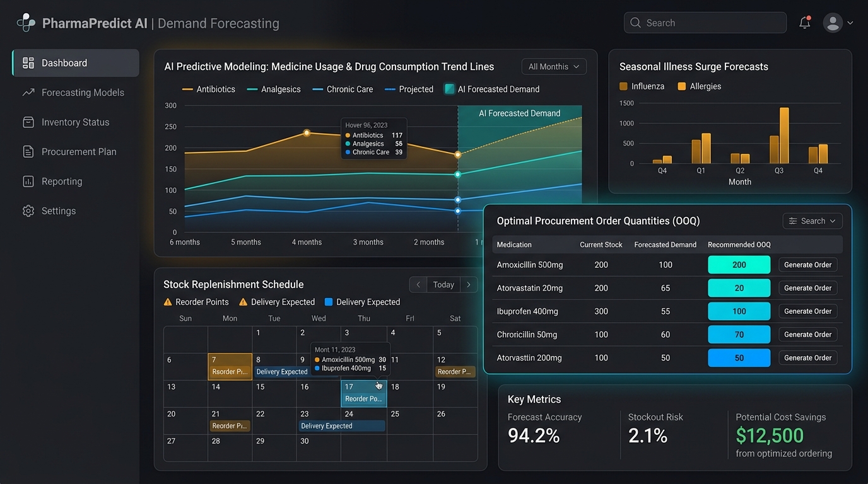Click the Current Stock column header
The height and width of the screenshot is (484, 868).
pyautogui.click(x=601, y=245)
